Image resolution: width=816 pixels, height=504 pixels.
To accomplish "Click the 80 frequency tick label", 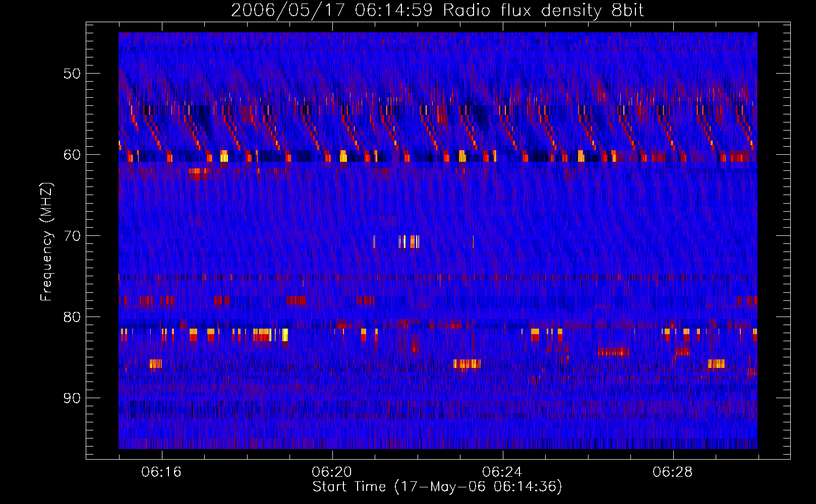I will tap(72, 317).
